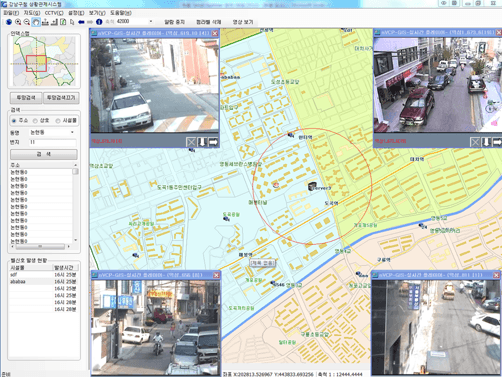This screenshot has width=502, height=377.
Task: Click the CCTV camera icon near 한티역
Action: [x=291, y=135]
